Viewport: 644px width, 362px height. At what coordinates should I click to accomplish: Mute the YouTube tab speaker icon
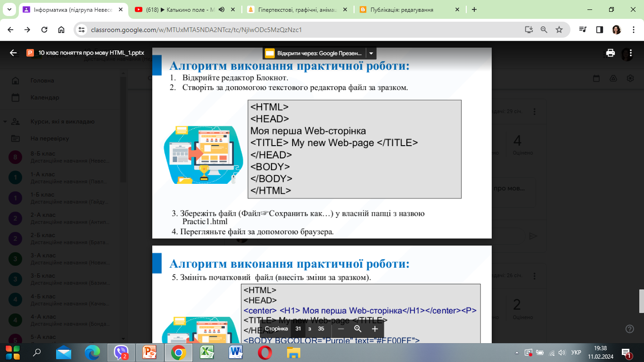pyautogui.click(x=222, y=9)
